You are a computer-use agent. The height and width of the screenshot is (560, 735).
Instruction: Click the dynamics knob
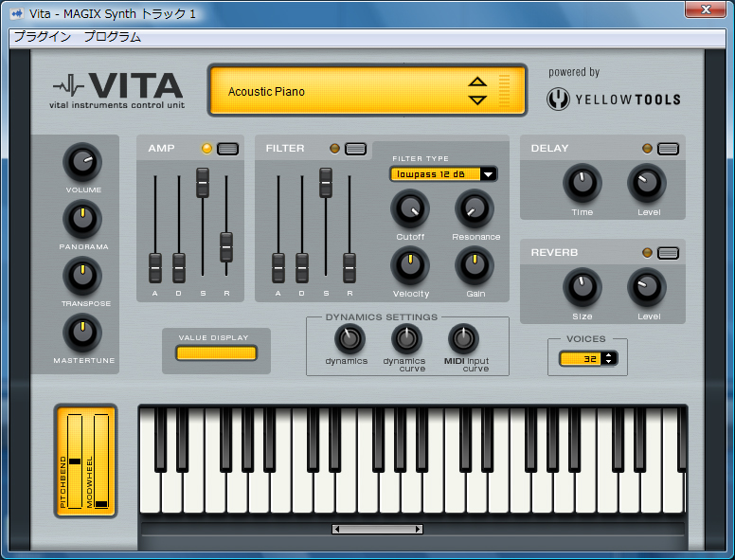[x=350, y=338]
